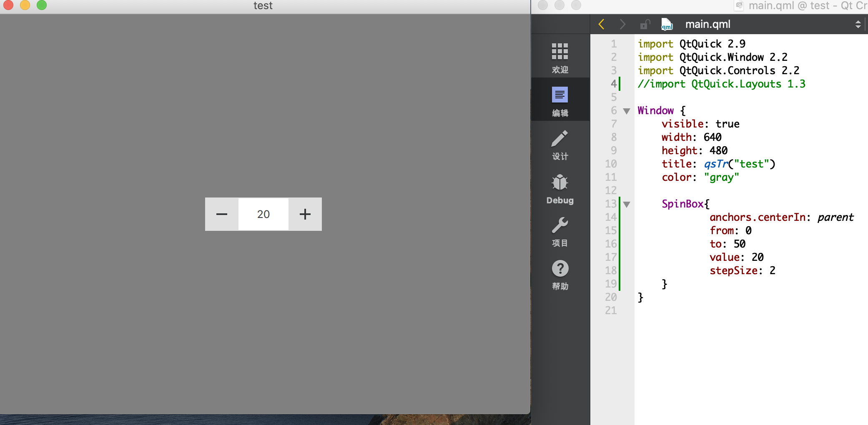Click the test window title bar
Screen dimensions: 868x425
[x=263, y=5]
